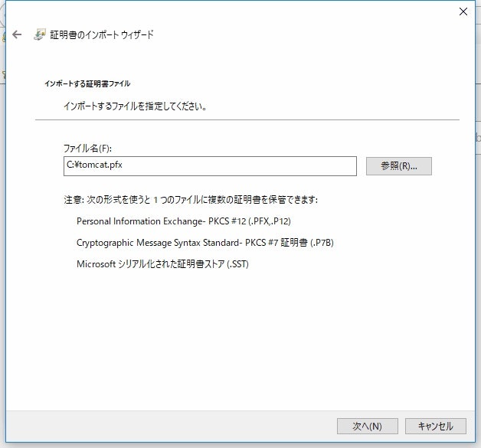Close the wizard with the X button
The height and width of the screenshot is (448, 481).
(463, 11)
